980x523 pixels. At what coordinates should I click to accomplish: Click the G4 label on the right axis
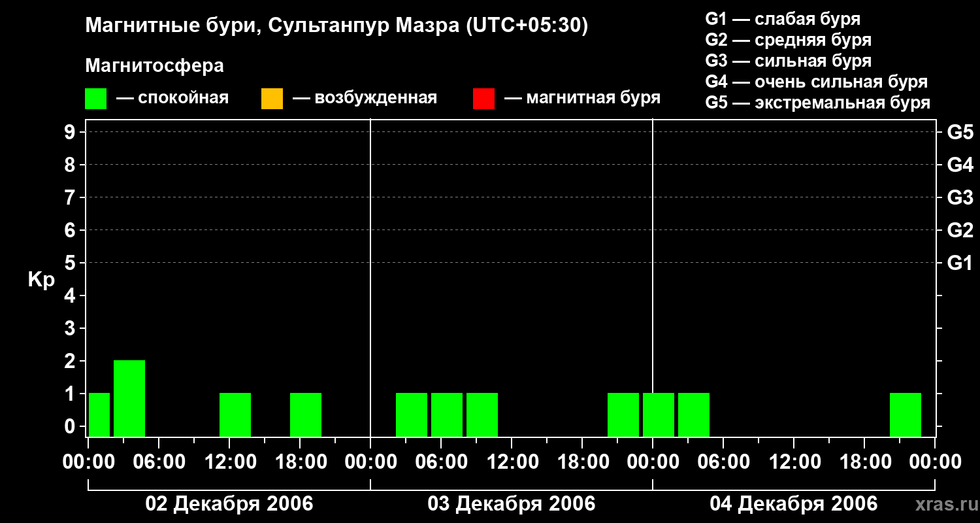[x=960, y=165]
